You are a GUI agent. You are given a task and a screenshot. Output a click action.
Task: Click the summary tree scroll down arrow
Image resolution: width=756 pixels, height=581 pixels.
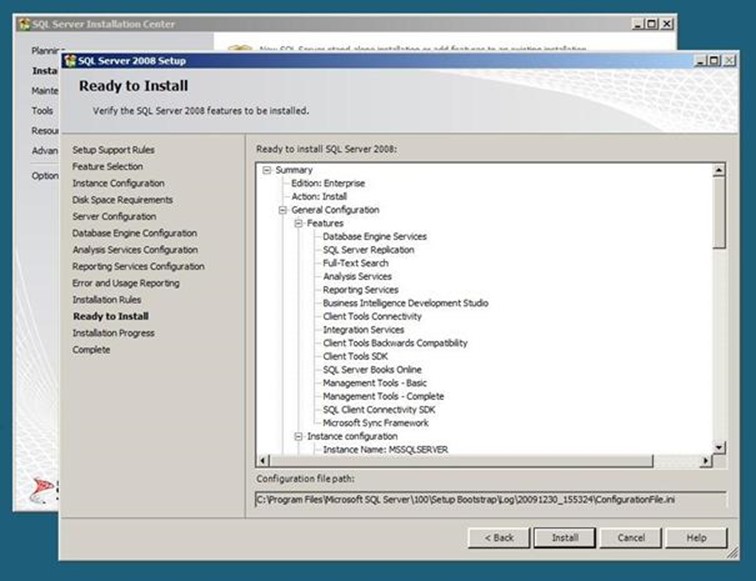coord(718,448)
